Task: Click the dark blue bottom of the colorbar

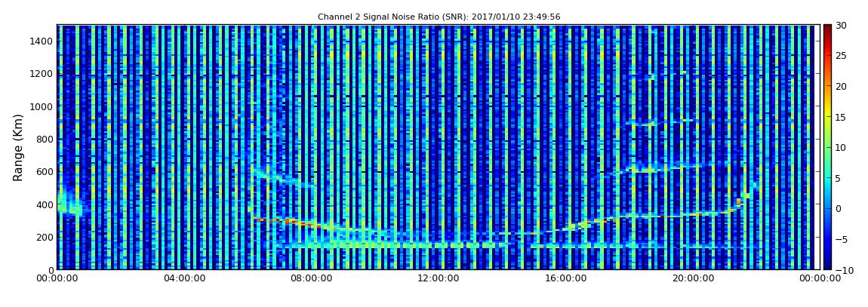Action: point(827,266)
